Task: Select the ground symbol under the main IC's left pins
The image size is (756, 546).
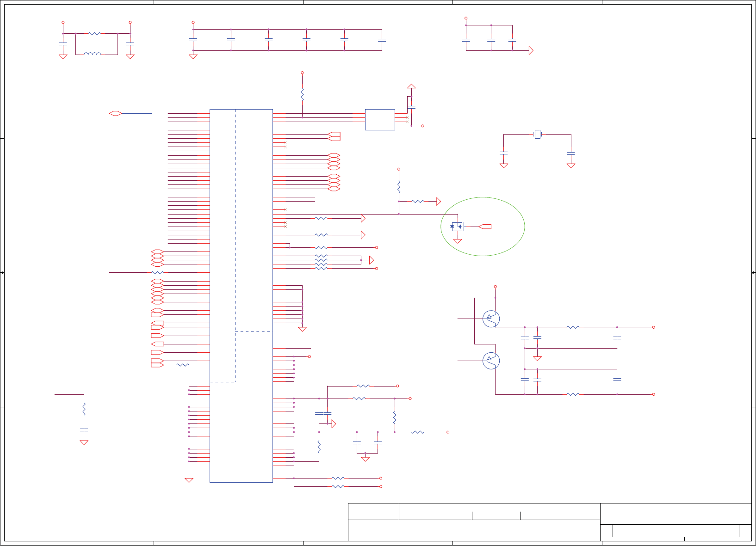Action: click(x=189, y=480)
